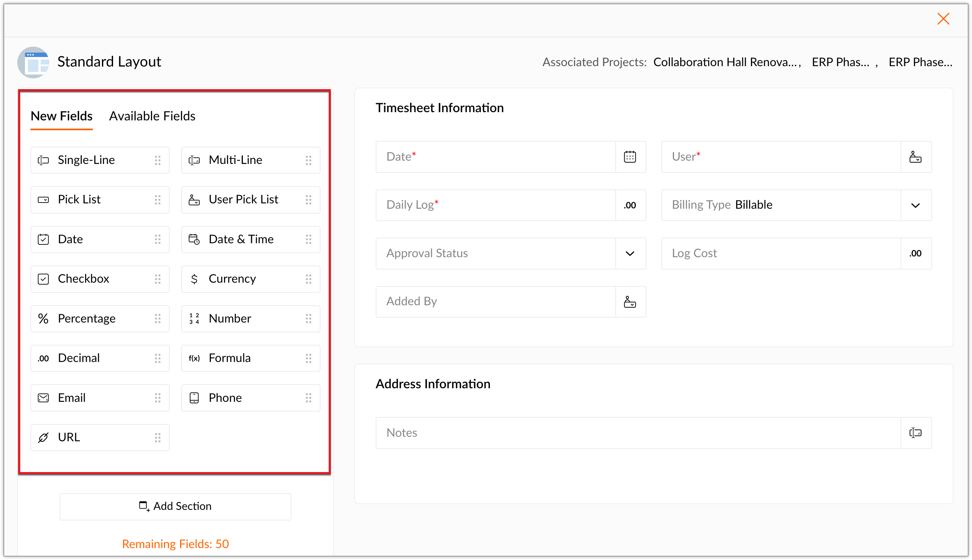Screen dimensions: 972x560
Task: Click the drag handle on Single-Line field
Action: pyautogui.click(x=158, y=160)
